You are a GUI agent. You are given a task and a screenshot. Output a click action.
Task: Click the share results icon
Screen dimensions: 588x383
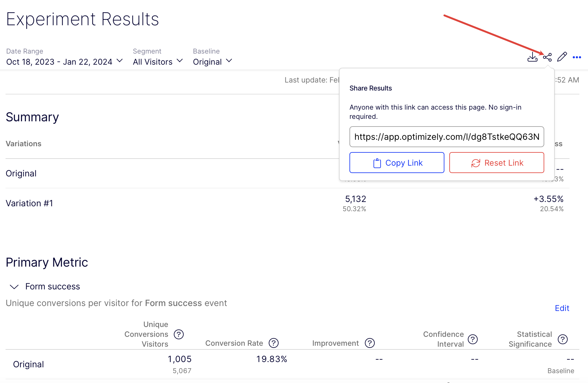(x=547, y=57)
